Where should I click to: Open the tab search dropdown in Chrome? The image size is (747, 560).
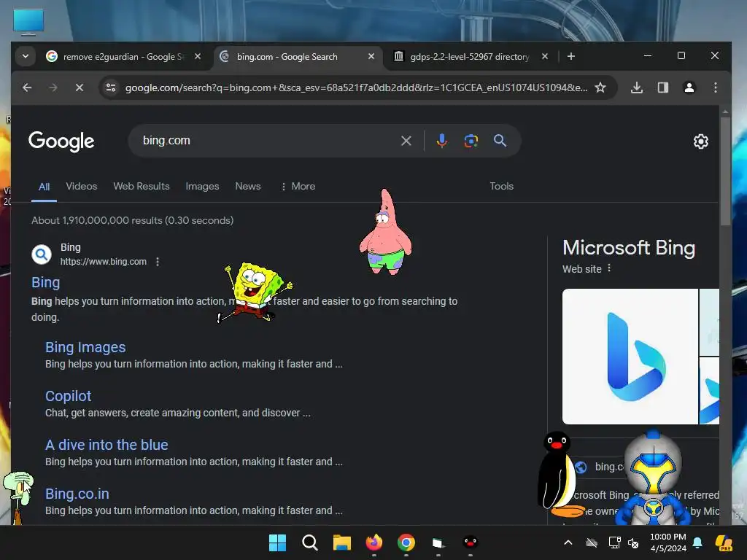click(x=26, y=56)
